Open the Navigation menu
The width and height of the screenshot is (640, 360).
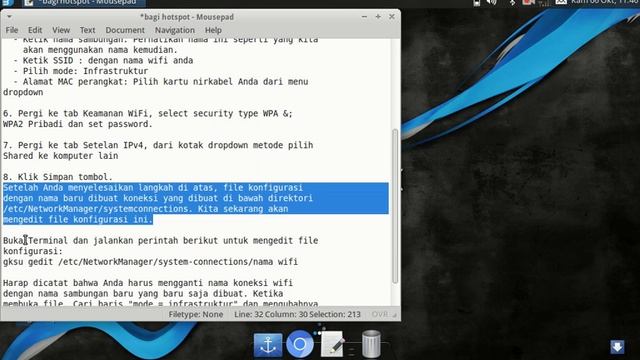click(x=175, y=30)
